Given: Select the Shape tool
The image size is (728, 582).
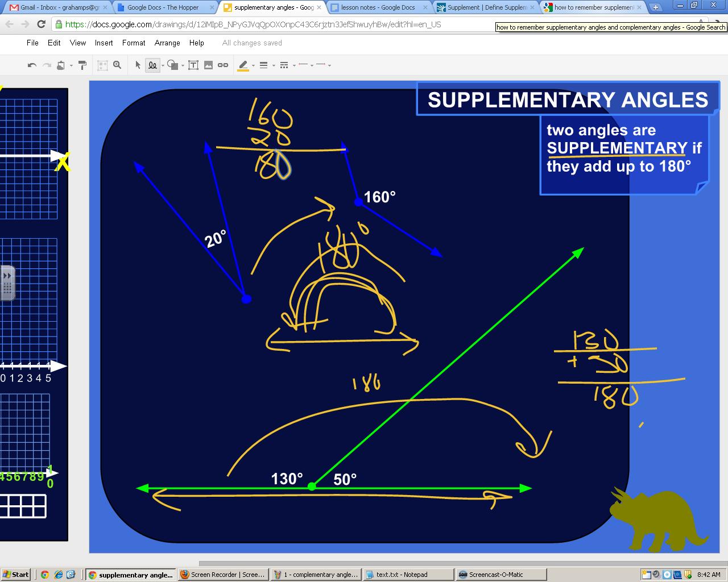Looking at the screenshot, I should pos(173,65).
